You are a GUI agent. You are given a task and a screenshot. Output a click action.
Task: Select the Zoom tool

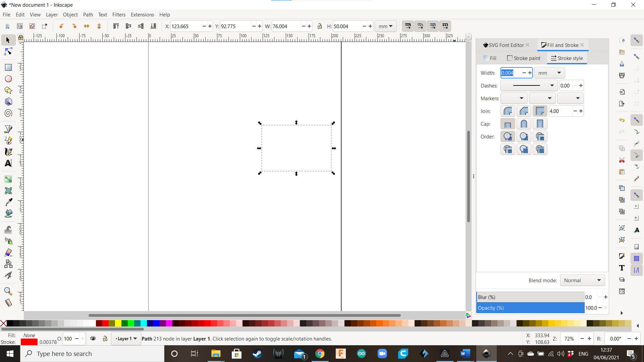[7, 291]
